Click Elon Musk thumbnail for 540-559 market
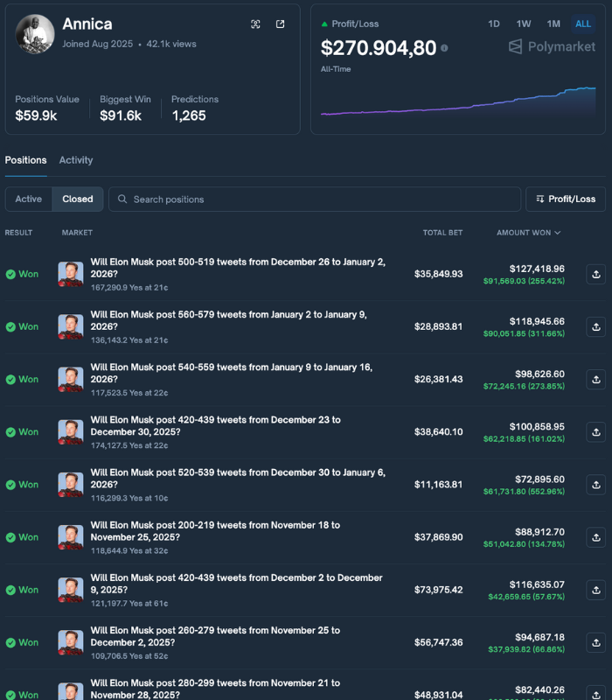This screenshot has height=700, width=612. pyautogui.click(x=71, y=380)
